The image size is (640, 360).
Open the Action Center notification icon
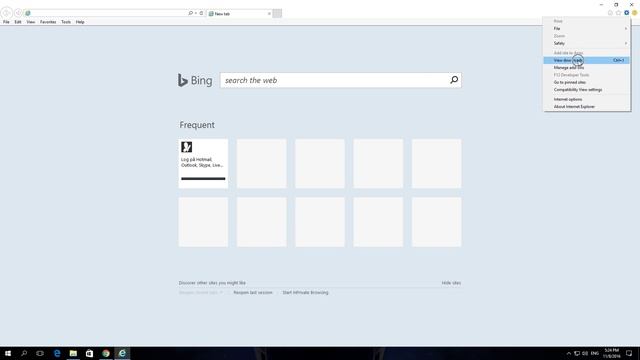[x=629, y=353]
